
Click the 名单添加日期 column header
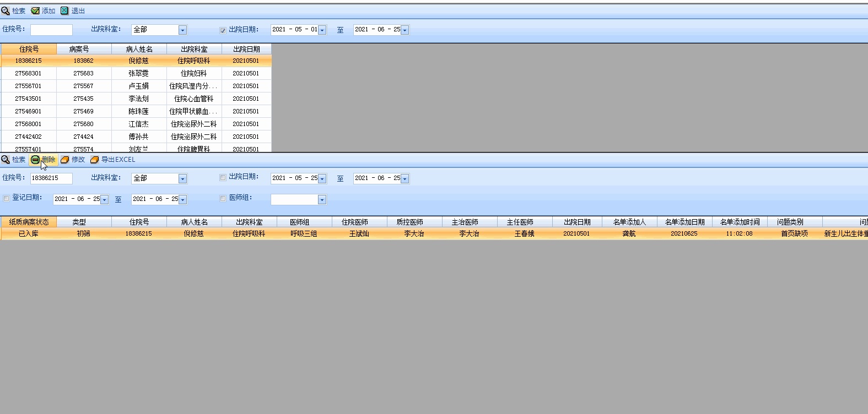[684, 222]
